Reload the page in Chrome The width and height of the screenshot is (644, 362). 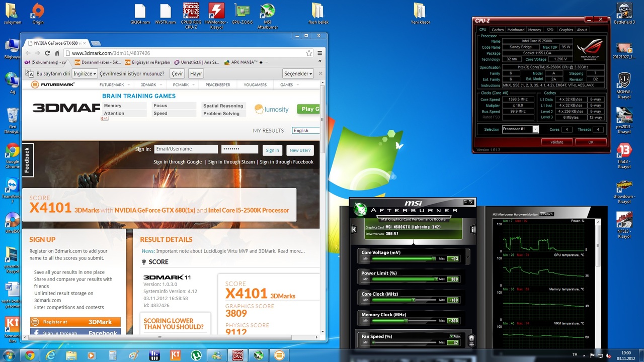pyautogui.click(x=47, y=53)
